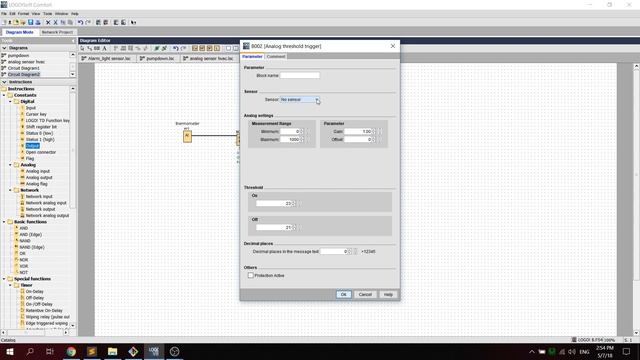
Task: Click the volume speaker icon in the system tray
Action: [x=572, y=352]
